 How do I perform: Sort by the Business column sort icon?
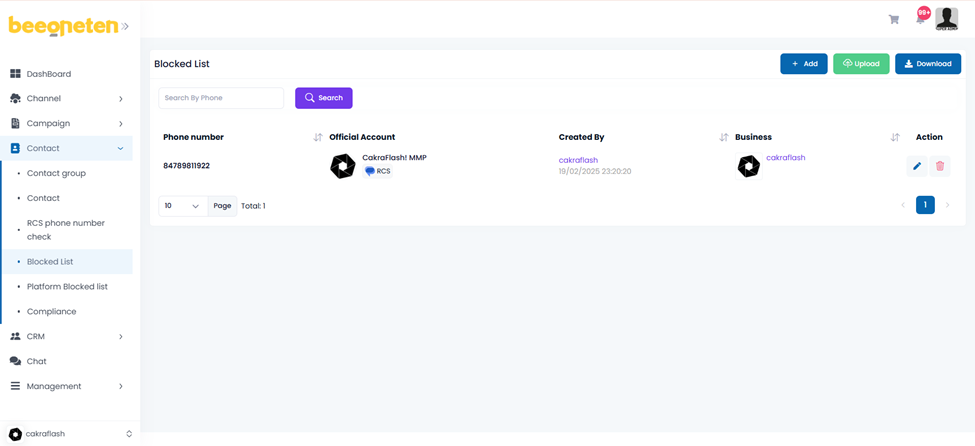click(x=895, y=137)
